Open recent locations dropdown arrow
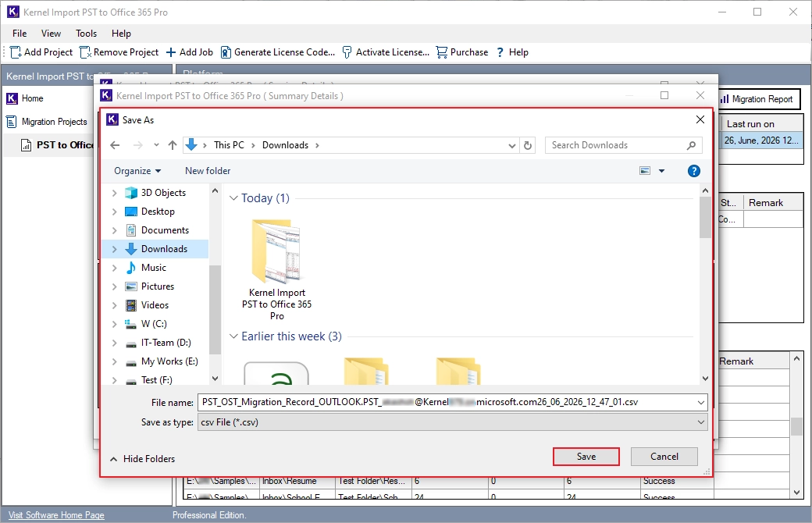This screenshot has width=812, height=523. click(156, 145)
